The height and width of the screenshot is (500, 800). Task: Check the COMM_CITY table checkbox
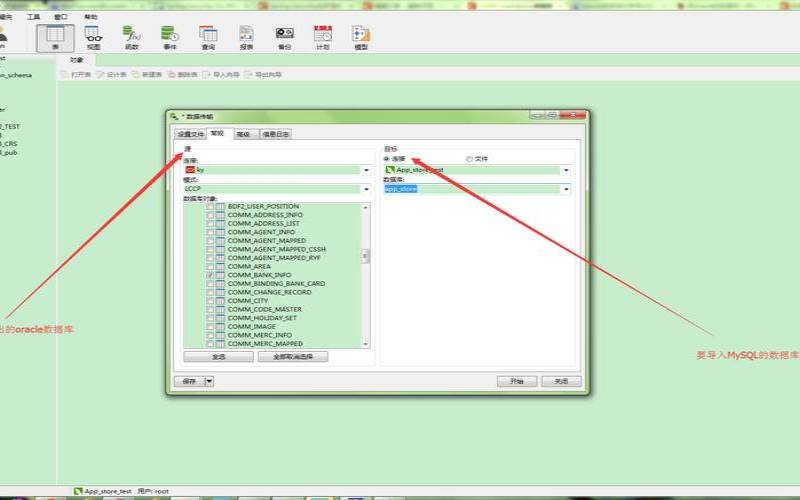pyautogui.click(x=210, y=300)
